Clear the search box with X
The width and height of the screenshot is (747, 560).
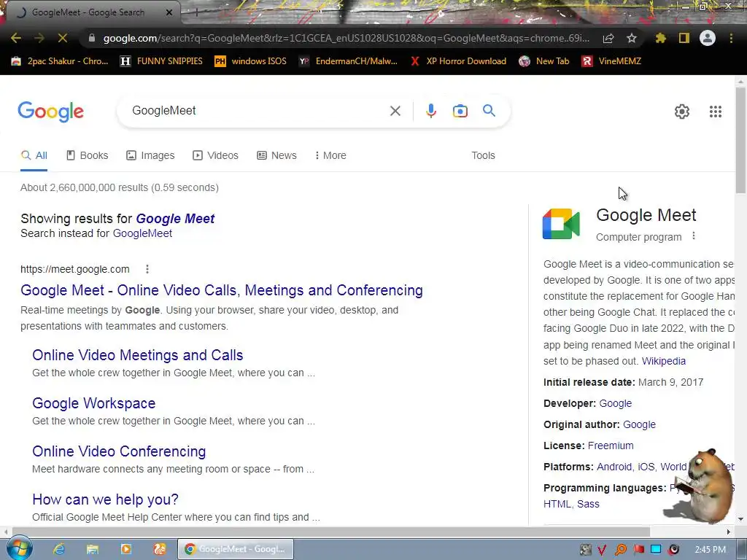[x=395, y=111]
